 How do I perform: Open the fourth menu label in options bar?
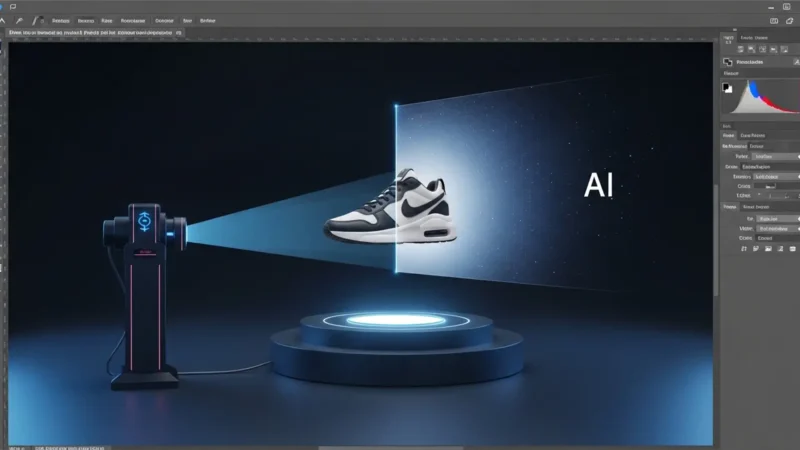[x=133, y=21]
